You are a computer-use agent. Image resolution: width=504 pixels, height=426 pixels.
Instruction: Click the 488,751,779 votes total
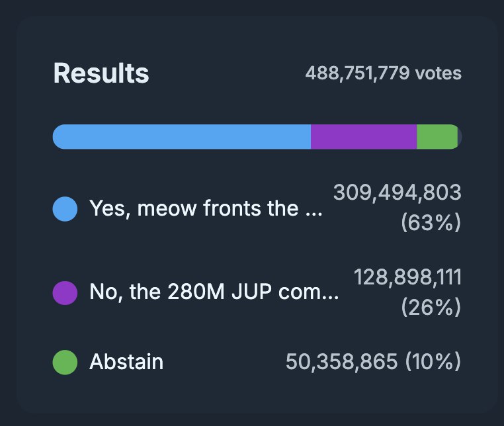pyautogui.click(x=384, y=73)
